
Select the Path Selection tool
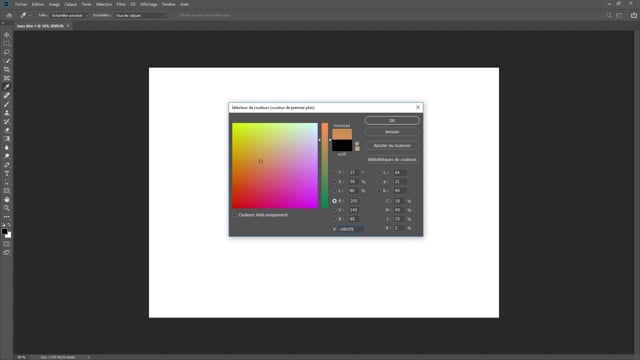click(x=7, y=182)
